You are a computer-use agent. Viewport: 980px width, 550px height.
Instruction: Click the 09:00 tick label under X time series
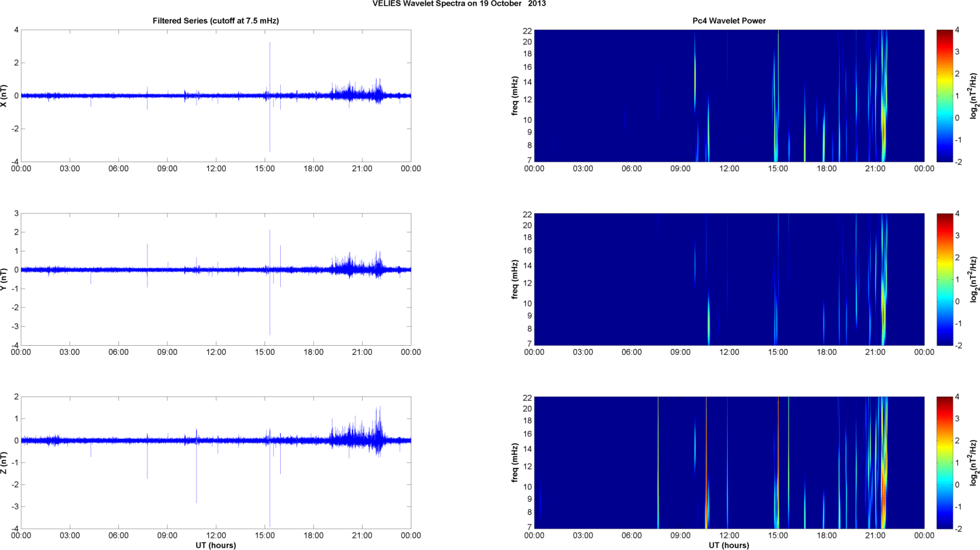(x=167, y=169)
